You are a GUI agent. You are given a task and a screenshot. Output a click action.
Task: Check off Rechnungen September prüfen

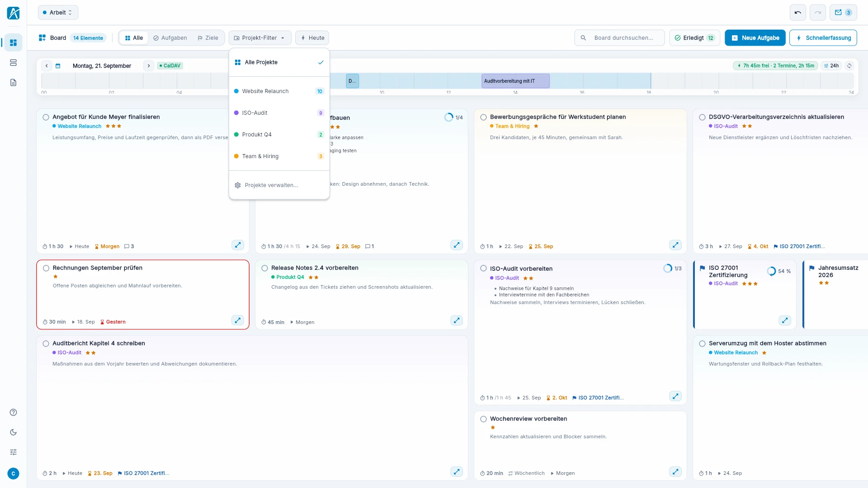coord(46,268)
